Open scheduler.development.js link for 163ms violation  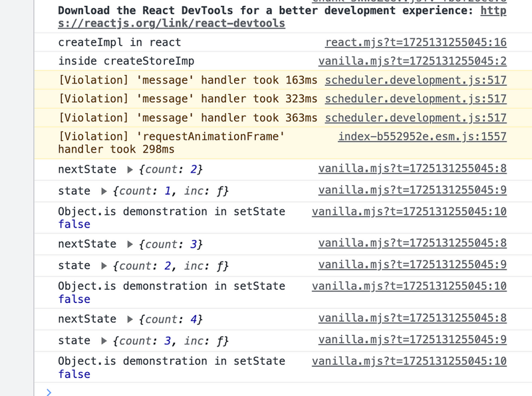pos(416,80)
